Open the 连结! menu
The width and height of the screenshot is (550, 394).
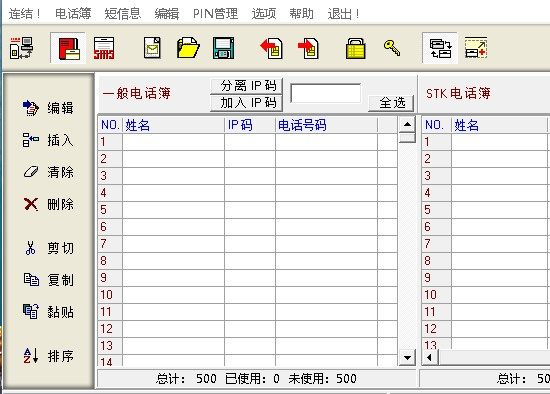coord(25,14)
